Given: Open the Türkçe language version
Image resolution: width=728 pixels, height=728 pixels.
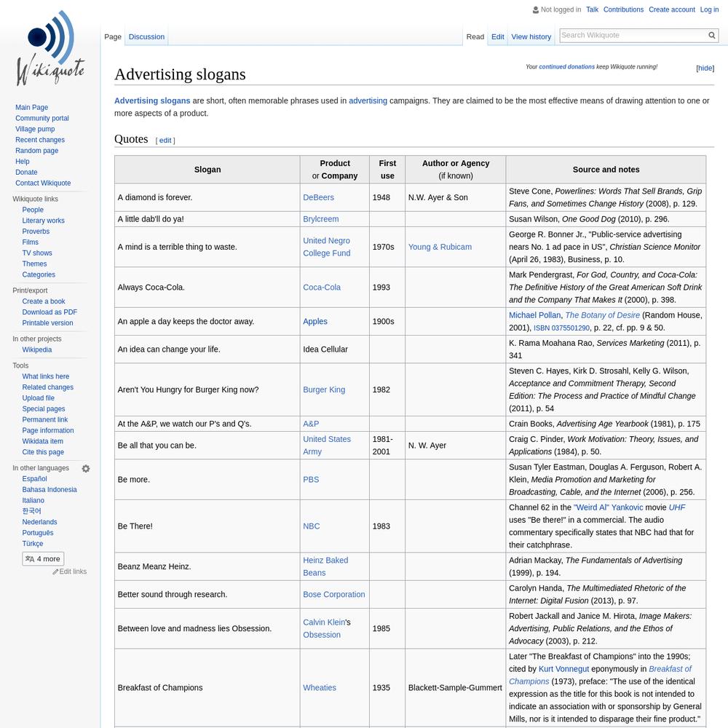Looking at the screenshot, I should pyautogui.click(x=33, y=544).
